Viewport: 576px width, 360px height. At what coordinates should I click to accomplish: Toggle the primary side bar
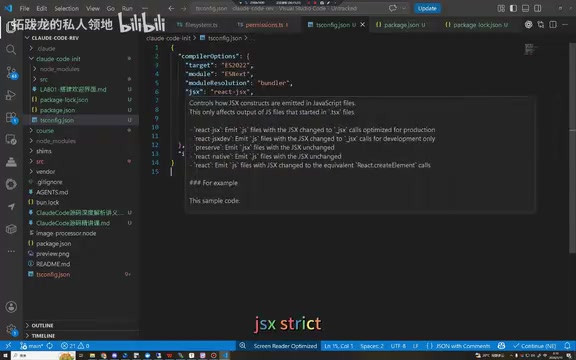pyautogui.click(x=513, y=8)
